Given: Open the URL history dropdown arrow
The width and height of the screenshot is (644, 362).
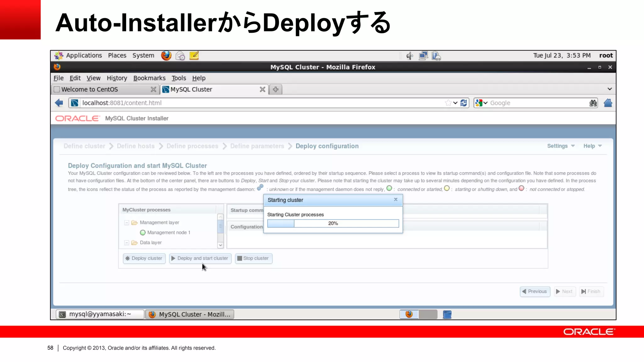Looking at the screenshot, I should pos(455,103).
